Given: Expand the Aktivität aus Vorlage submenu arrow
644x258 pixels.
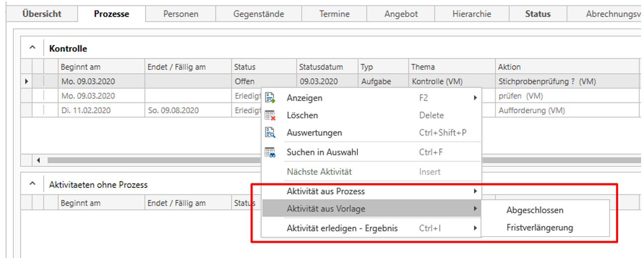Looking at the screenshot, I should [476, 209].
